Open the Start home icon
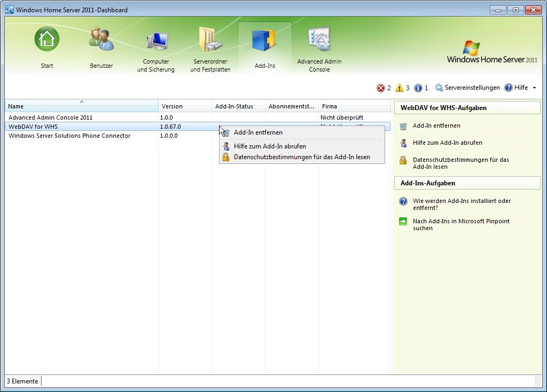The image size is (547, 392). [x=47, y=39]
